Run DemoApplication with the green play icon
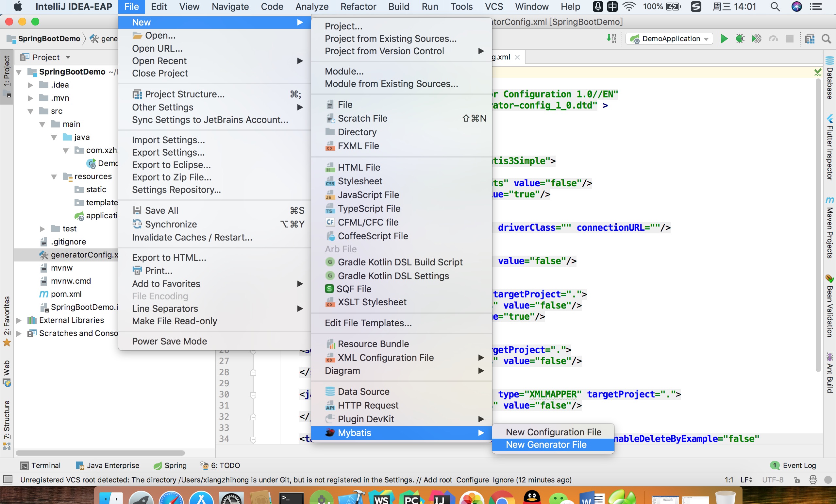The image size is (836, 504). [x=724, y=39]
